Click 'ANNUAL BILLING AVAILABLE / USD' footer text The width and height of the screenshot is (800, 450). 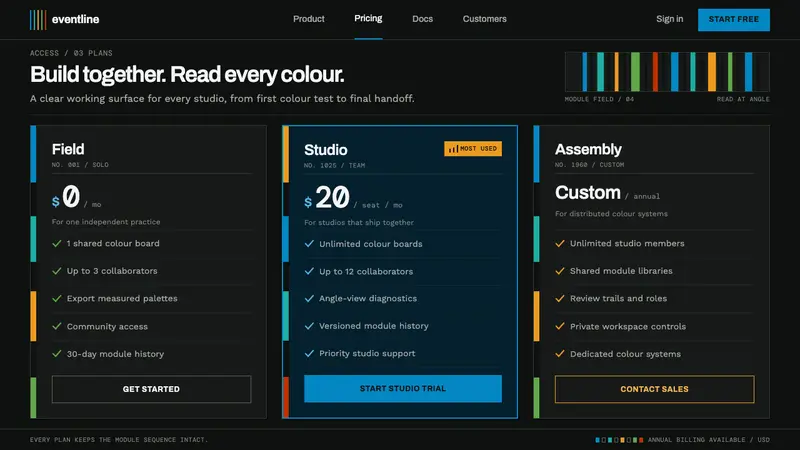click(709, 440)
